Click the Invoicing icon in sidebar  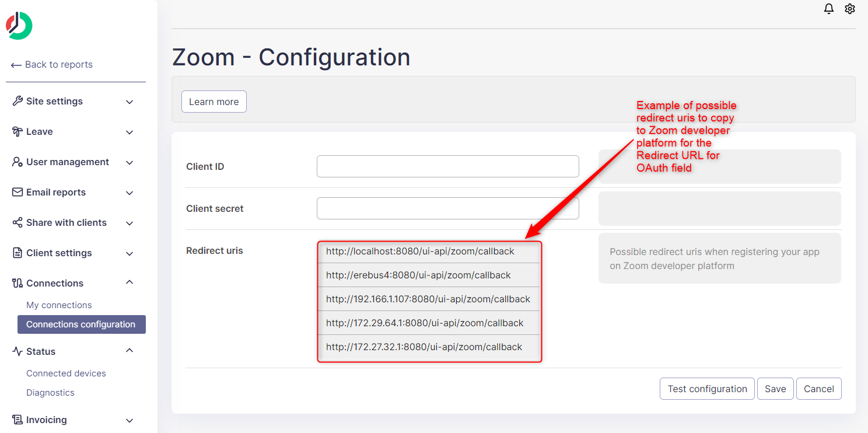tap(17, 420)
